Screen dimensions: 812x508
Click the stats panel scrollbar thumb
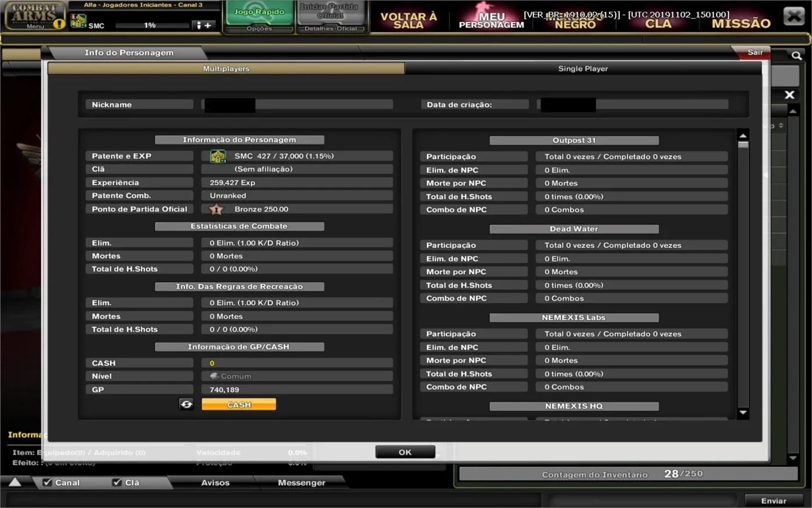tap(743, 145)
